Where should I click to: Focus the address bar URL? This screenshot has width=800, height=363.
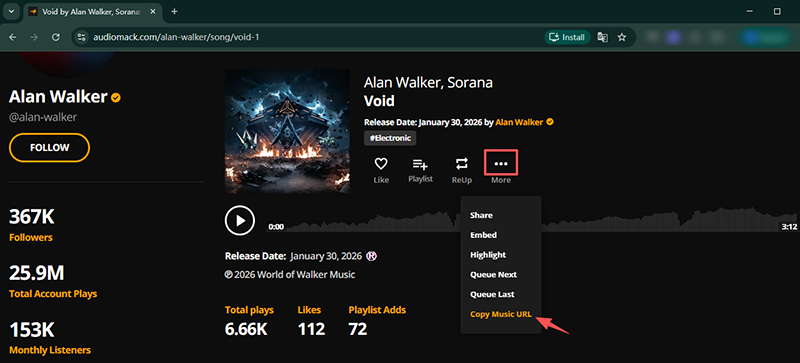pyautogui.click(x=176, y=37)
